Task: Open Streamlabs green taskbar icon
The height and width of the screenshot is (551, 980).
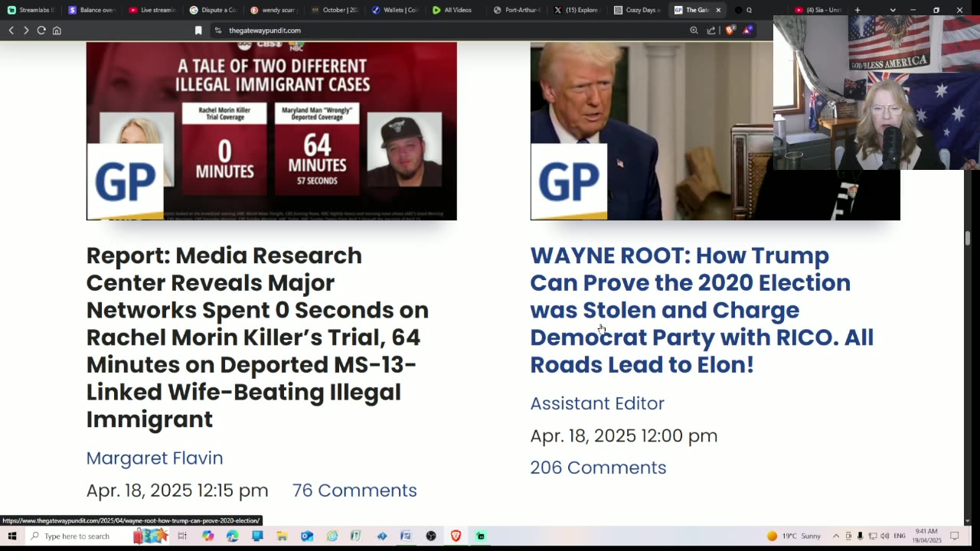Action: [x=481, y=536]
